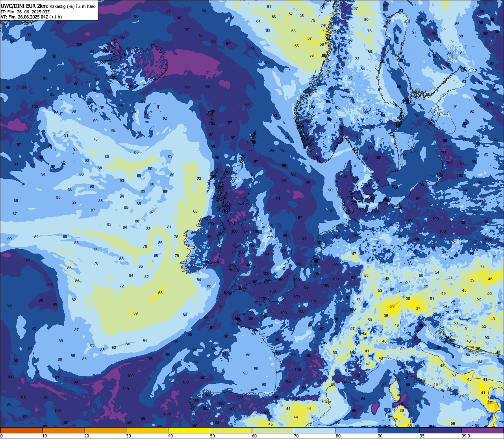Click the golden 30–40 legend segment
This screenshot has width=504, height=439.
(147, 430)
